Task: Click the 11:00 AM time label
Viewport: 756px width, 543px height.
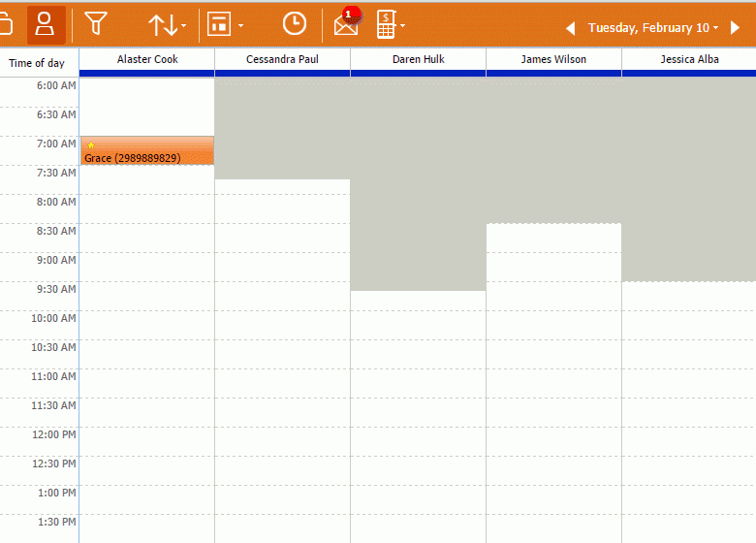Action: 53,376
